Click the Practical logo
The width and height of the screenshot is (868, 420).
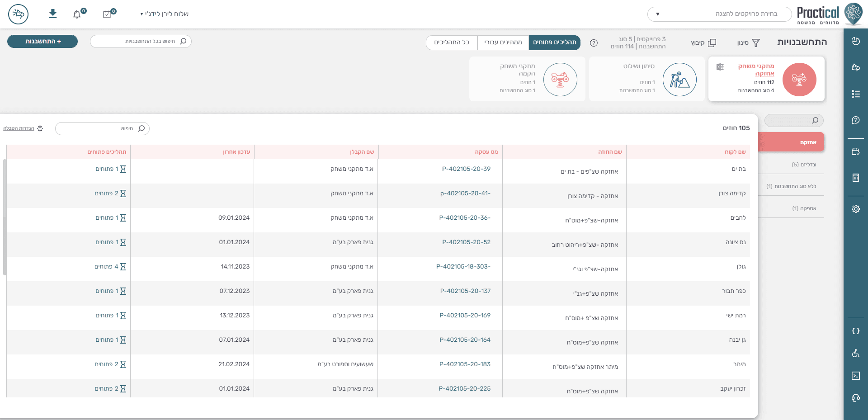(x=830, y=14)
